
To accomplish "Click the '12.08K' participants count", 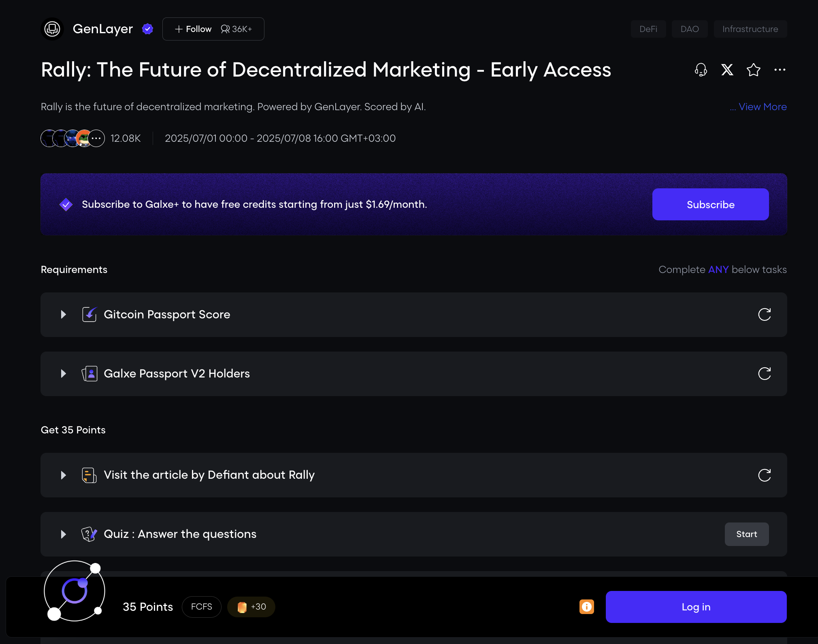I will [126, 139].
